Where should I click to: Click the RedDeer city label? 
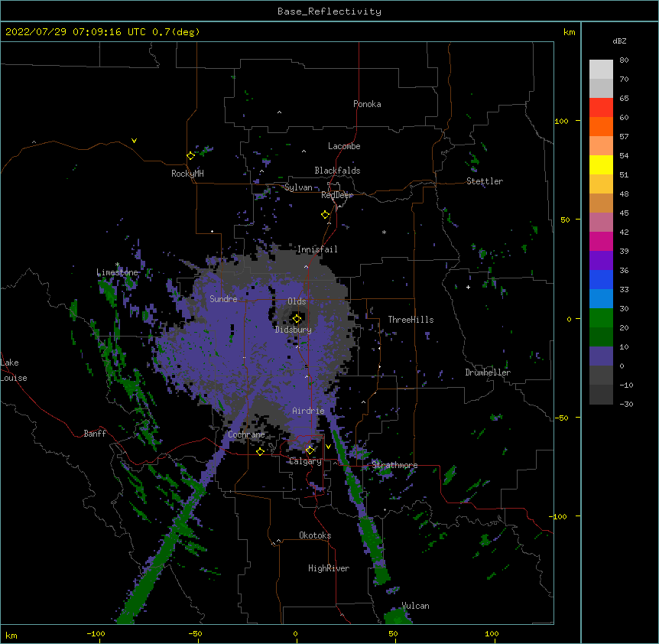[x=337, y=195]
